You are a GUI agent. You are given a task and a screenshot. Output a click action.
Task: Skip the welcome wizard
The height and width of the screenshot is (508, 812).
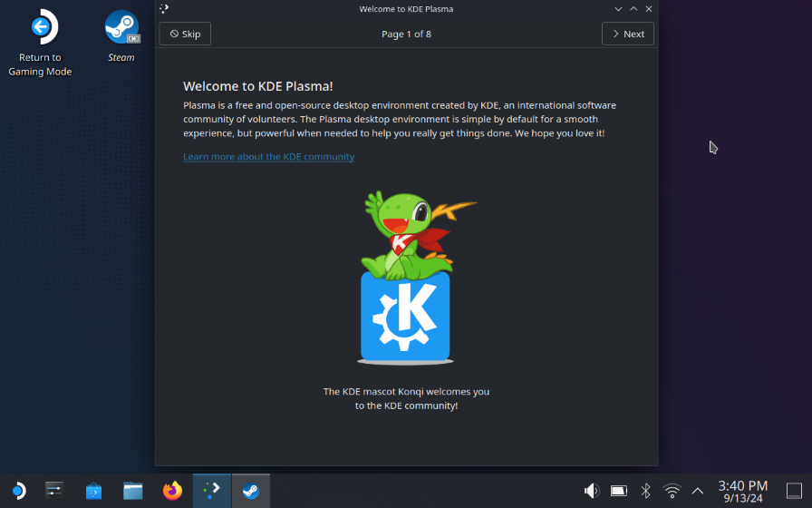(185, 34)
